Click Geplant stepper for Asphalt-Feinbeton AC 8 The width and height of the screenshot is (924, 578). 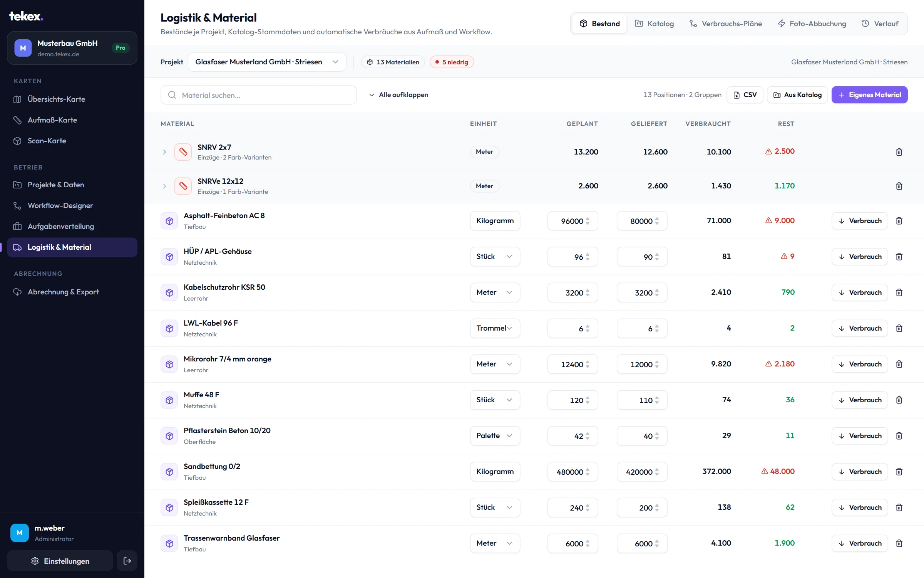pyautogui.click(x=588, y=221)
